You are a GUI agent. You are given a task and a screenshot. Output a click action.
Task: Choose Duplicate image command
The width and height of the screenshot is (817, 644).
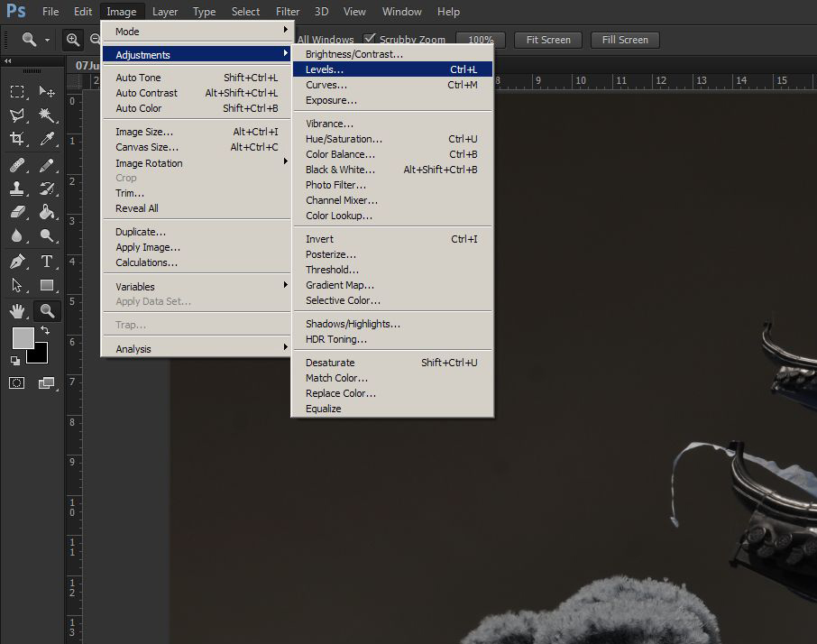[197, 232]
